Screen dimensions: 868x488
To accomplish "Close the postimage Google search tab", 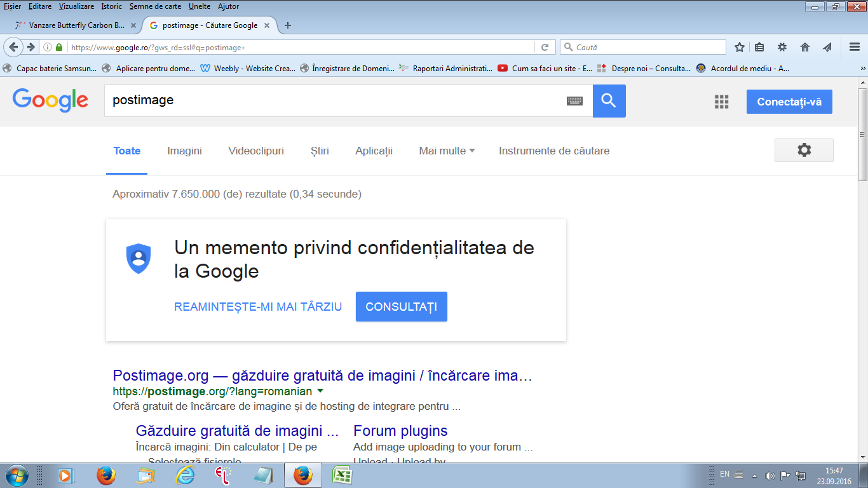I will 267,25.
